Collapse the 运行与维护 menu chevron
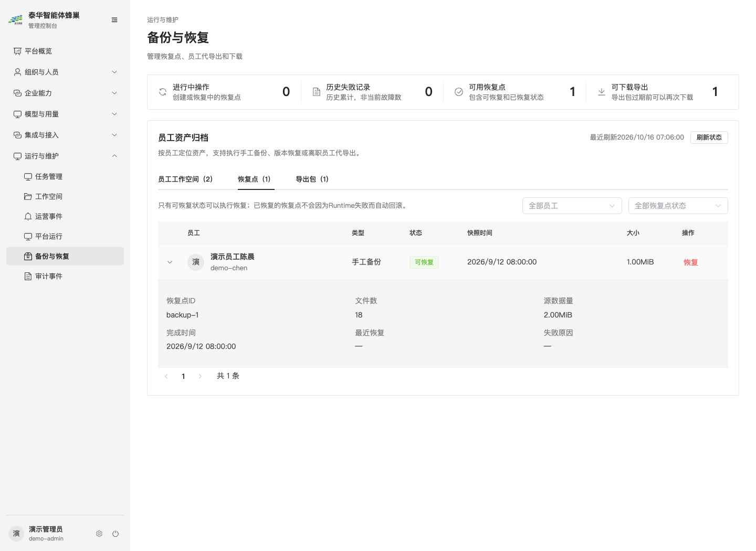Image resolution: width=756 pixels, height=551 pixels. pyautogui.click(x=114, y=156)
